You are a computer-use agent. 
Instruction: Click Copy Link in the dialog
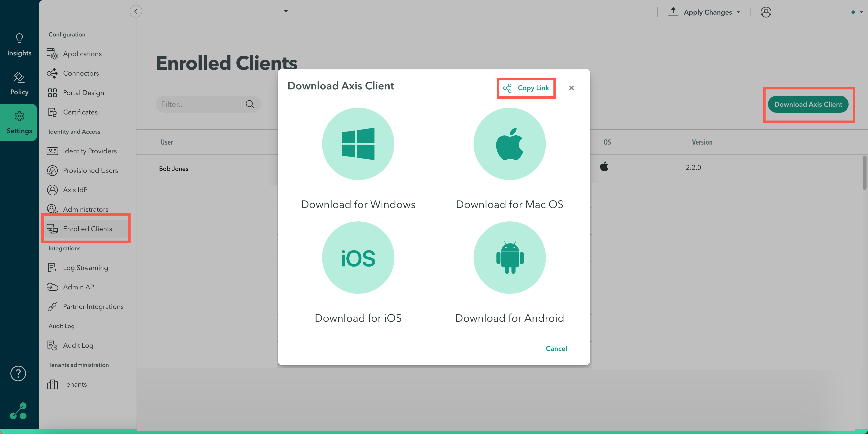(526, 88)
